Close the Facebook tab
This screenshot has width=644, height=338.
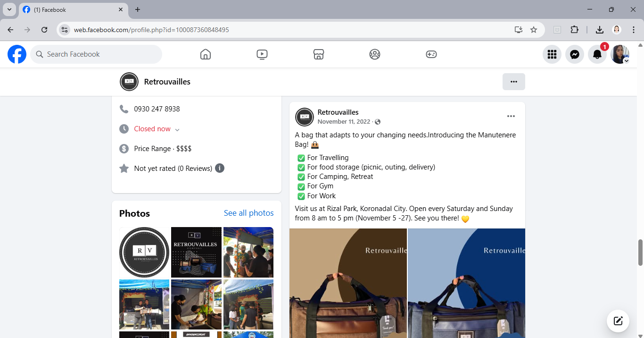pyautogui.click(x=121, y=9)
